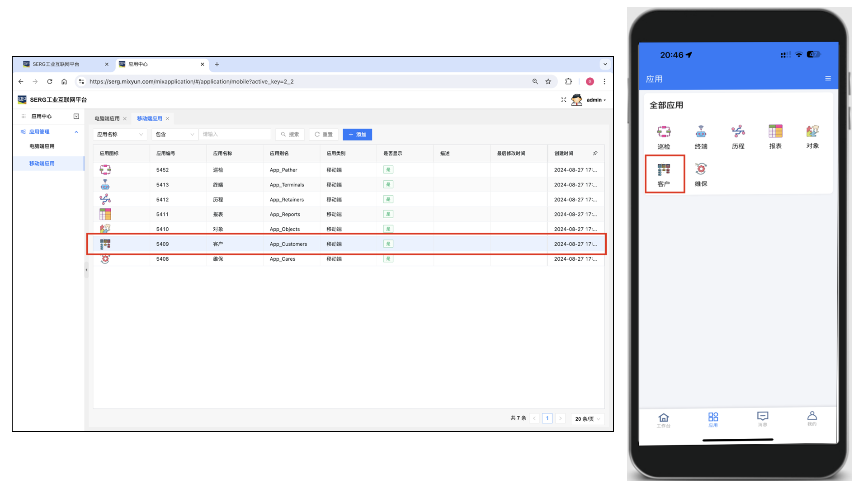The height and width of the screenshot is (488, 868).
Task: Tap the 报表 table icon on phone
Action: (x=775, y=131)
